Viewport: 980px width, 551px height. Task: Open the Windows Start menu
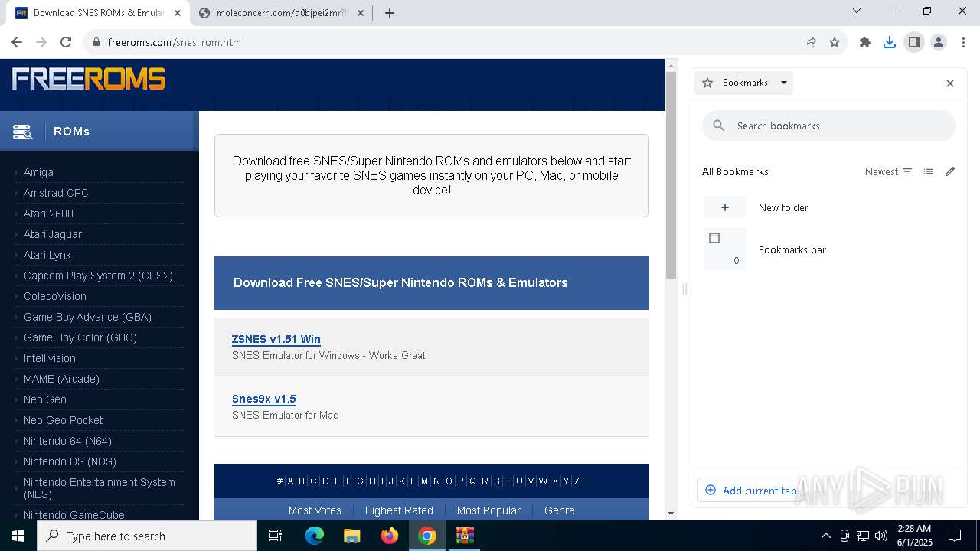click(18, 536)
